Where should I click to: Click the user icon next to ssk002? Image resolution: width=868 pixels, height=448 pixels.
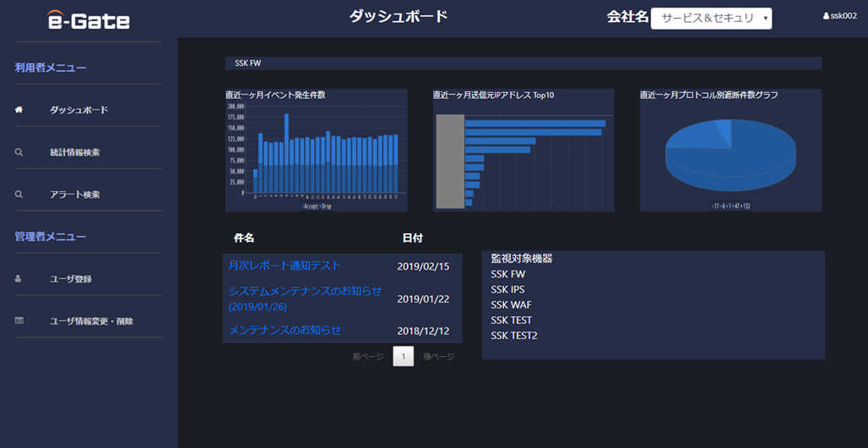pos(826,16)
